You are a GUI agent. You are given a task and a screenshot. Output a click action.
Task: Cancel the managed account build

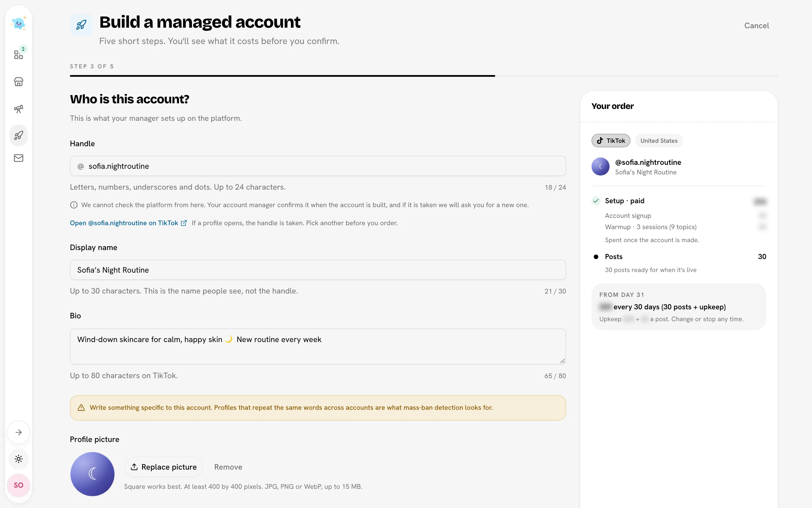click(756, 25)
